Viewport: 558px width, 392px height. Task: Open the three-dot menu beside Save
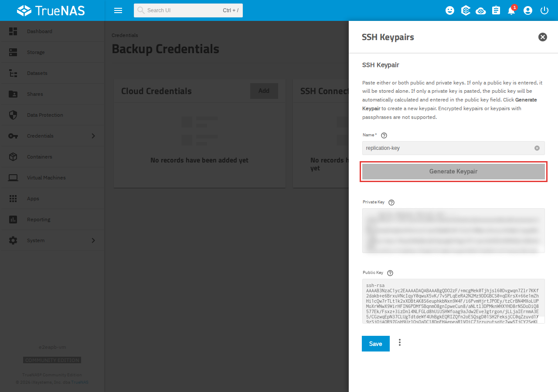click(400, 343)
